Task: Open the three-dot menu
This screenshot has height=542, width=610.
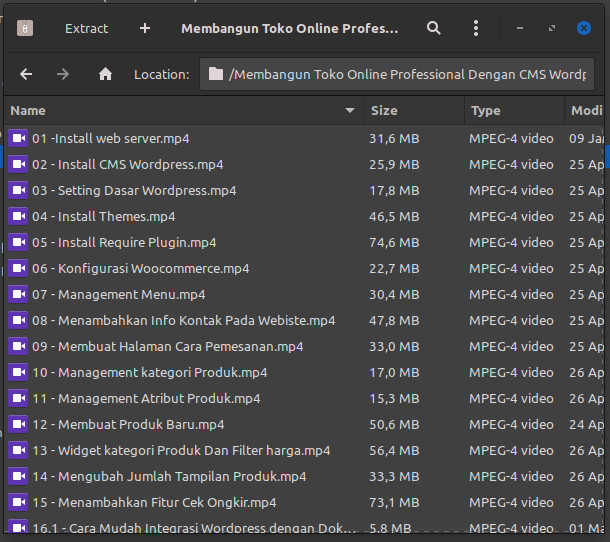Action: click(476, 28)
